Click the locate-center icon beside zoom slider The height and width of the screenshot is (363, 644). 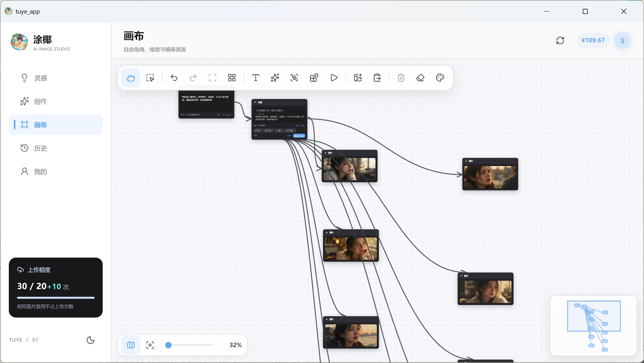(150, 345)
